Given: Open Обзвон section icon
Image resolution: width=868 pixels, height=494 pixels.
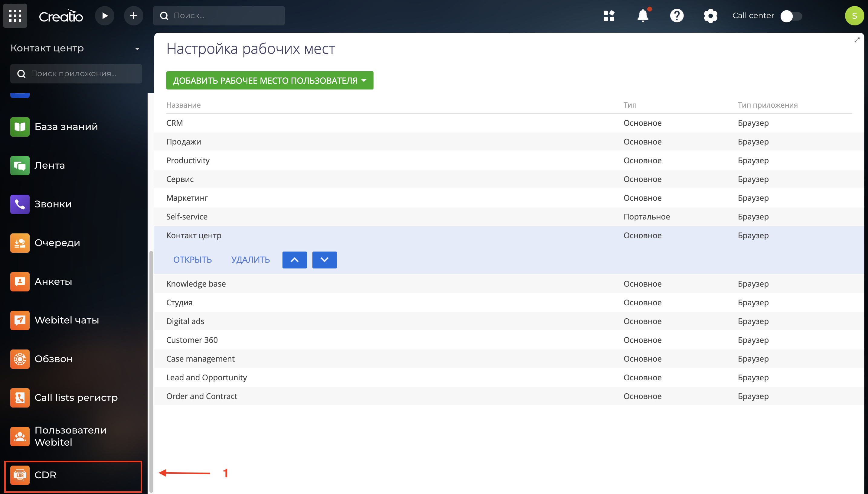Looking at the screenshot, I should pos(20,359).
